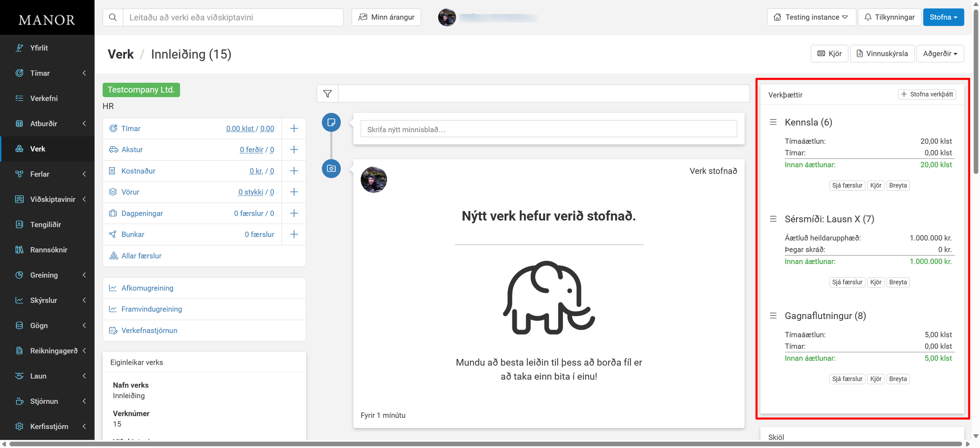Click the blue note icon on timeline
This screenshot has height=448, width=980.
click(x=331, y=122)
